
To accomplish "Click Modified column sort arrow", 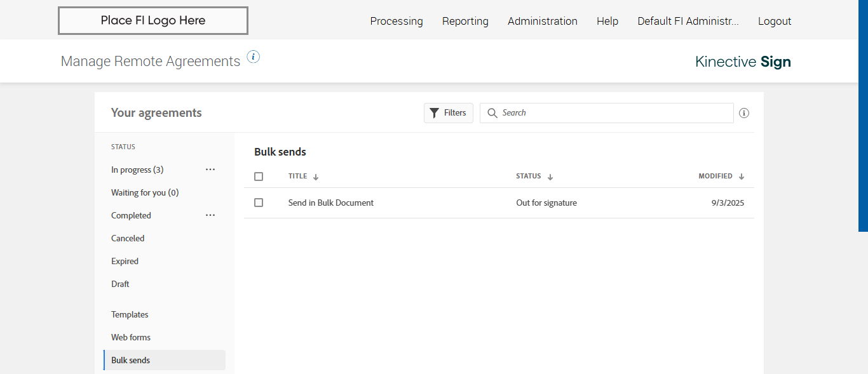I will click(742, 177).
